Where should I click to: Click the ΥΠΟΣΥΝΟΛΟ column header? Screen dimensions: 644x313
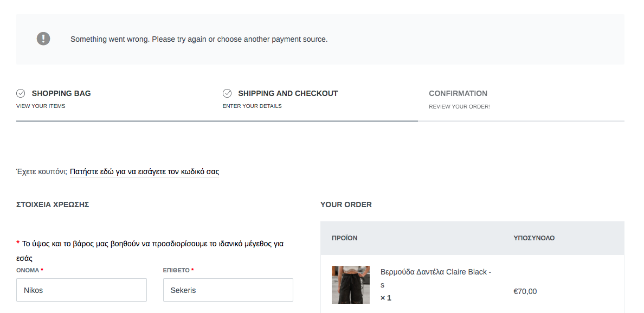point(533,238)
